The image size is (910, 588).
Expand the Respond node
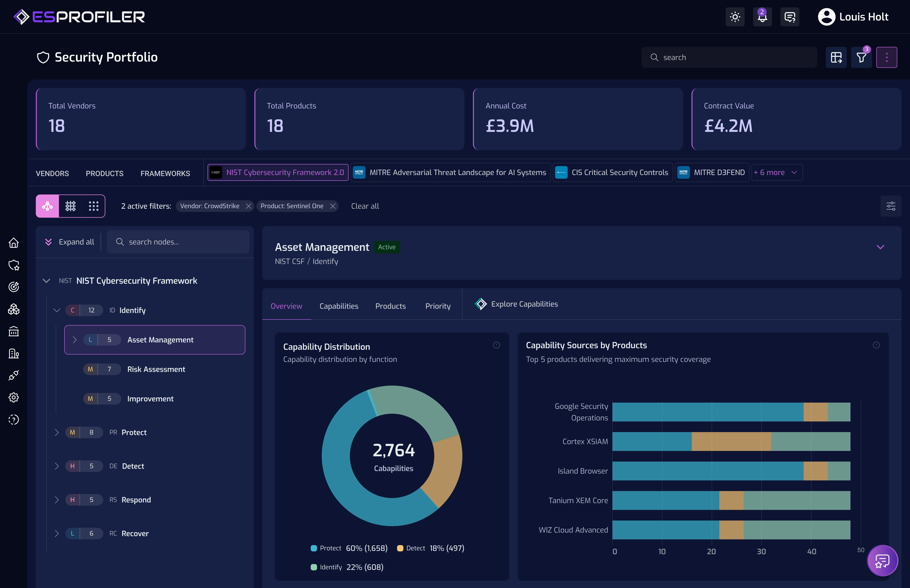coord(57,500)
